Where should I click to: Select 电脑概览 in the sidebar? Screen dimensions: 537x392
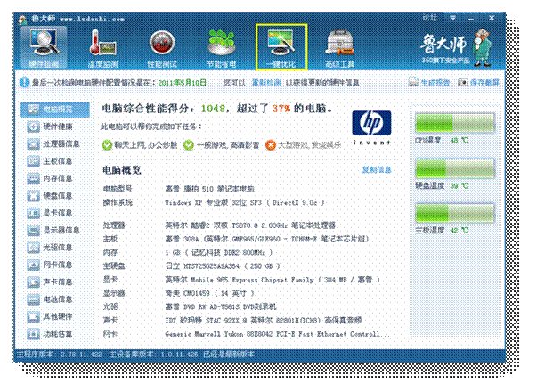click(x=55, y=110)
